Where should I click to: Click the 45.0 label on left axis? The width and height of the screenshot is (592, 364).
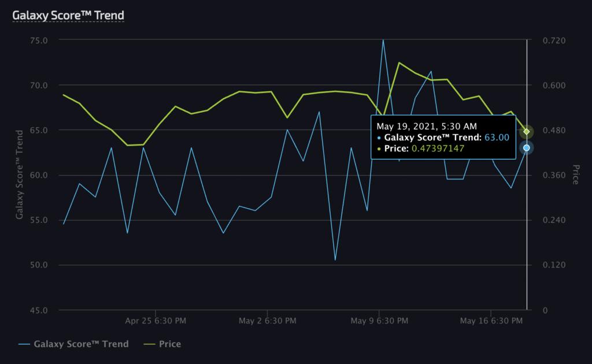click(39, 310)
